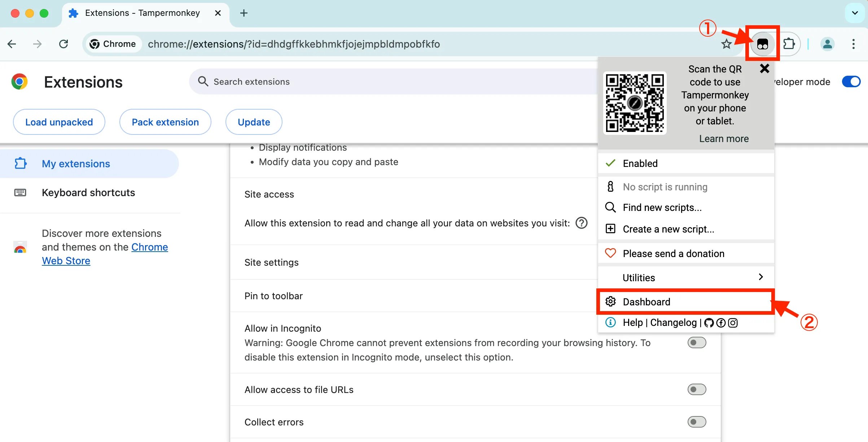Select Find new scripts...
Screen dimensions: 868x442
tap(686, 208)
